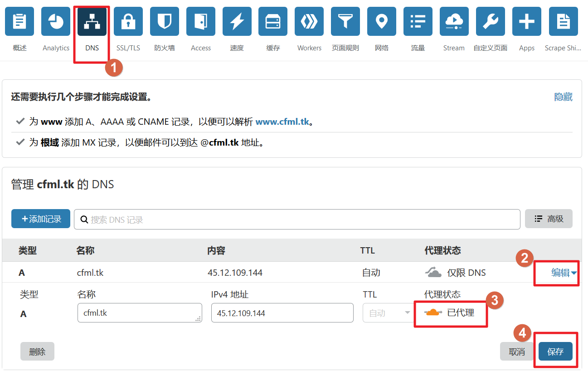Click the 隐藏 link

(563, 97)
